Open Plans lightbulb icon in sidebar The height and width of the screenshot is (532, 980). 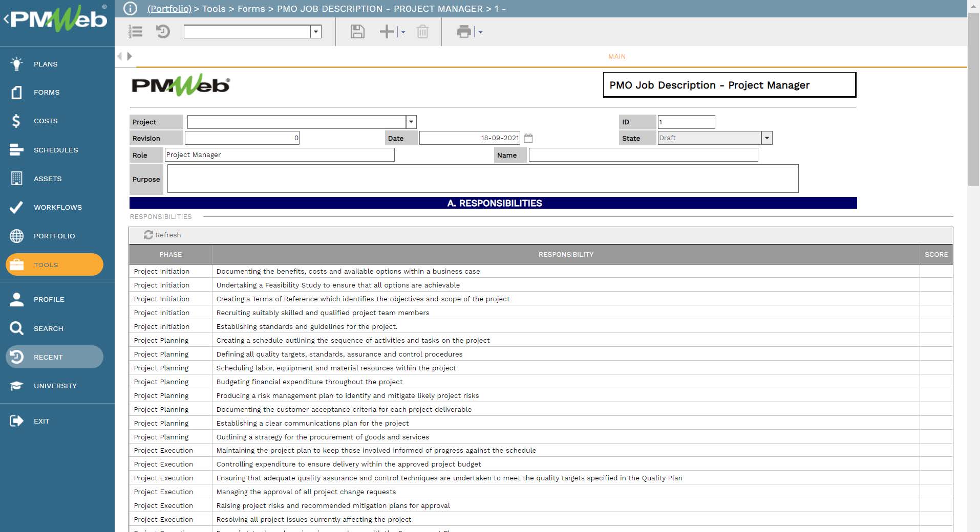[16, 64]
